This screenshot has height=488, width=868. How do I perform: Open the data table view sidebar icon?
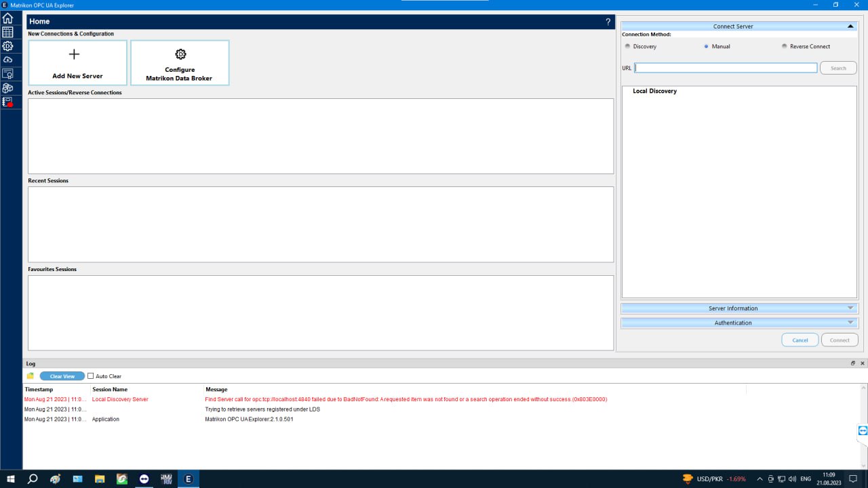click(x=7, y=33)
